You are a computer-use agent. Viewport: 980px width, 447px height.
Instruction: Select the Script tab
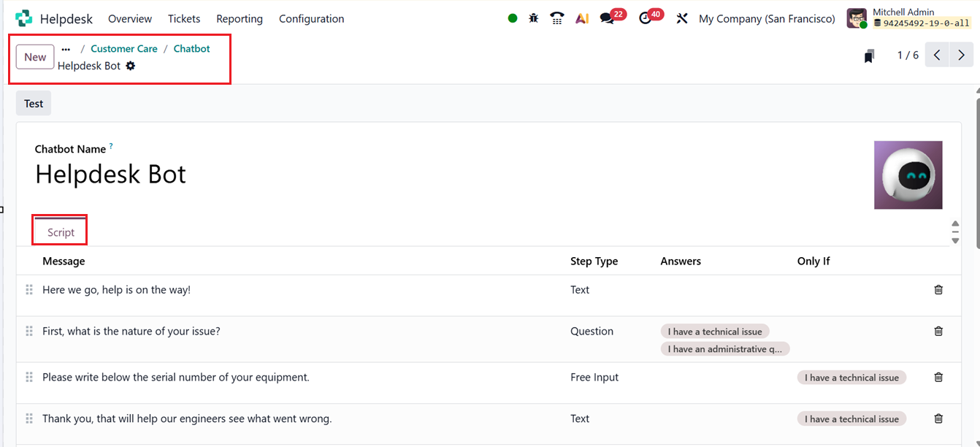pos(61,232)
